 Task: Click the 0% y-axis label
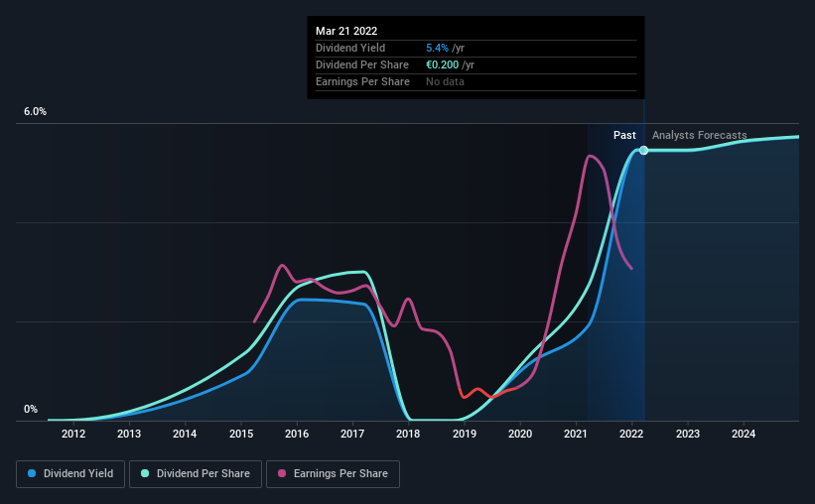coord(31,410)
